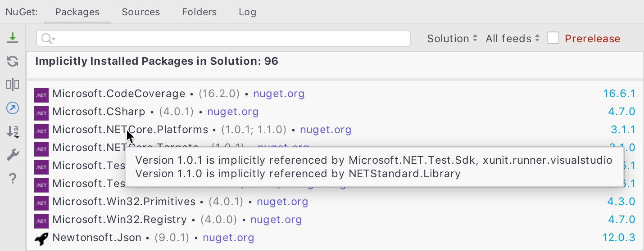This screenshot has height=251, width=644.
Task: Click the green install/download packages icon
Action: point(13,38)
